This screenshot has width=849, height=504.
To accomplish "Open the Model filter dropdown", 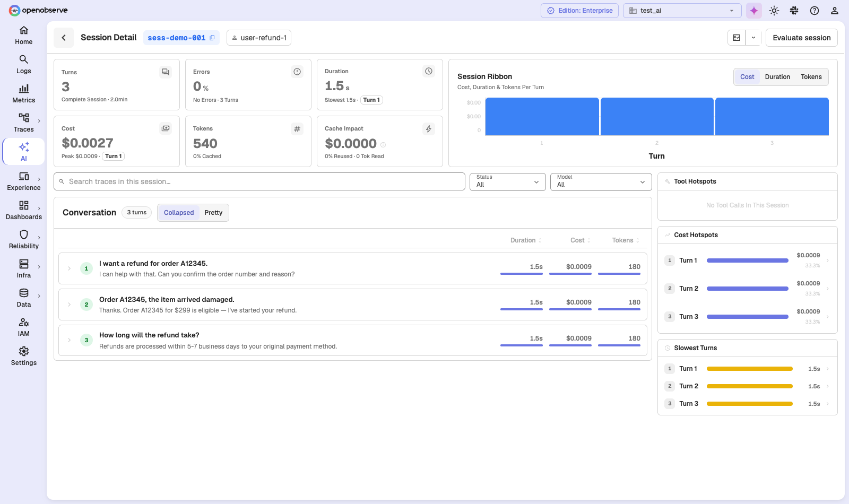I will [601, 181].
